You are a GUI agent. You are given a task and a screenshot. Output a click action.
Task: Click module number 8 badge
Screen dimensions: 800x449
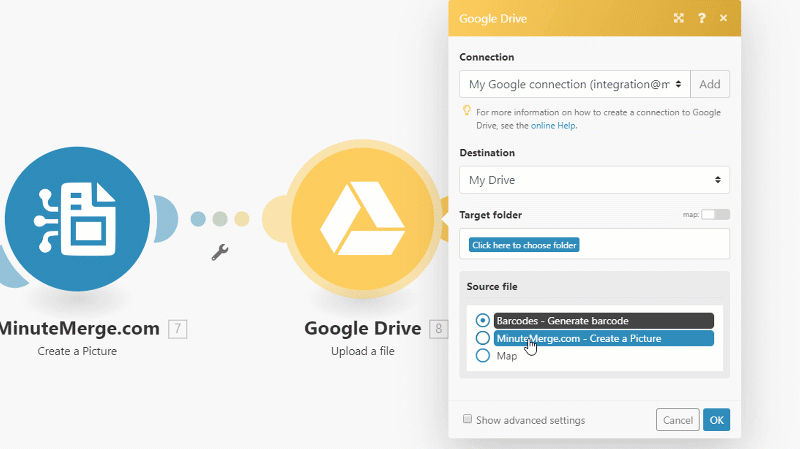click(438, 328)
